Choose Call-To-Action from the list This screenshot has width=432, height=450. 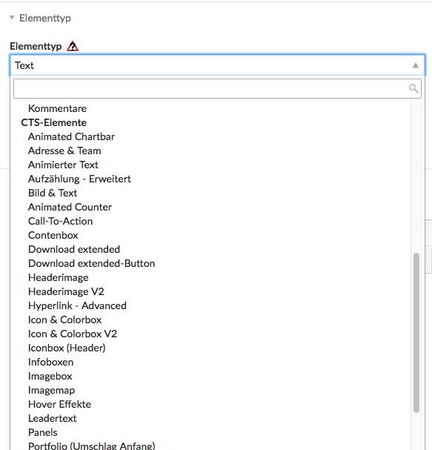click(60, 221)
